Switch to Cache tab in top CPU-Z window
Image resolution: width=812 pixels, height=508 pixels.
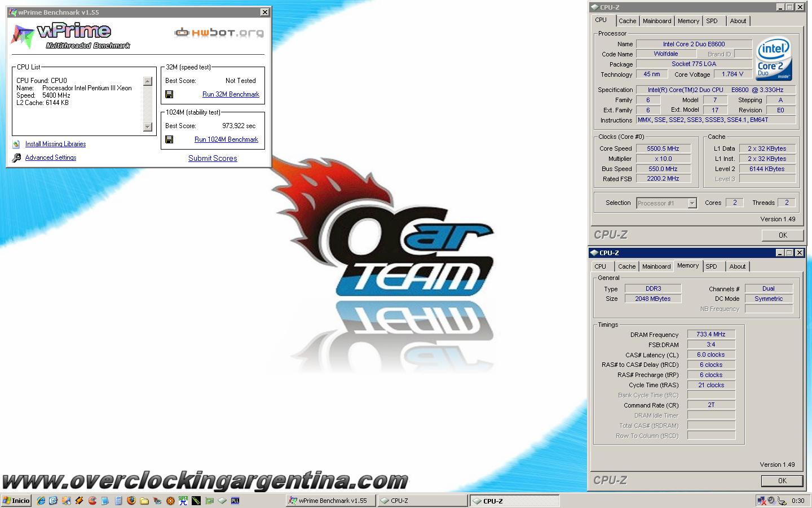click(627, 21)
